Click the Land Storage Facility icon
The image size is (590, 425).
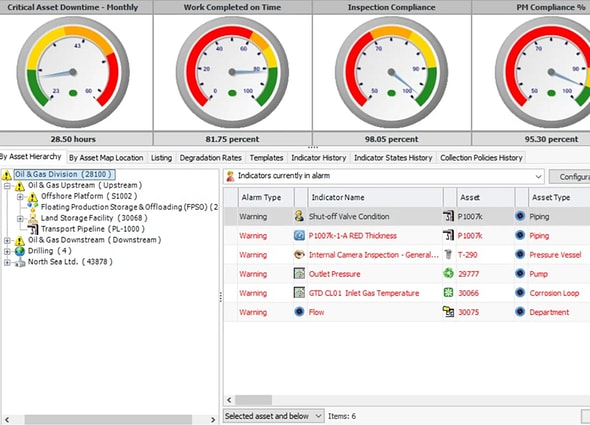click(33, 218)
